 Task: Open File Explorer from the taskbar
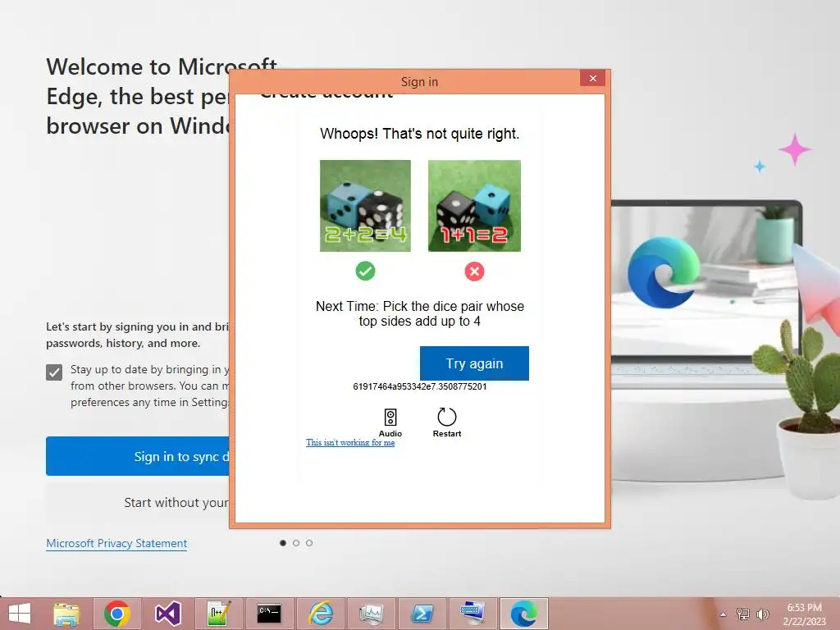tap(66, 614)
